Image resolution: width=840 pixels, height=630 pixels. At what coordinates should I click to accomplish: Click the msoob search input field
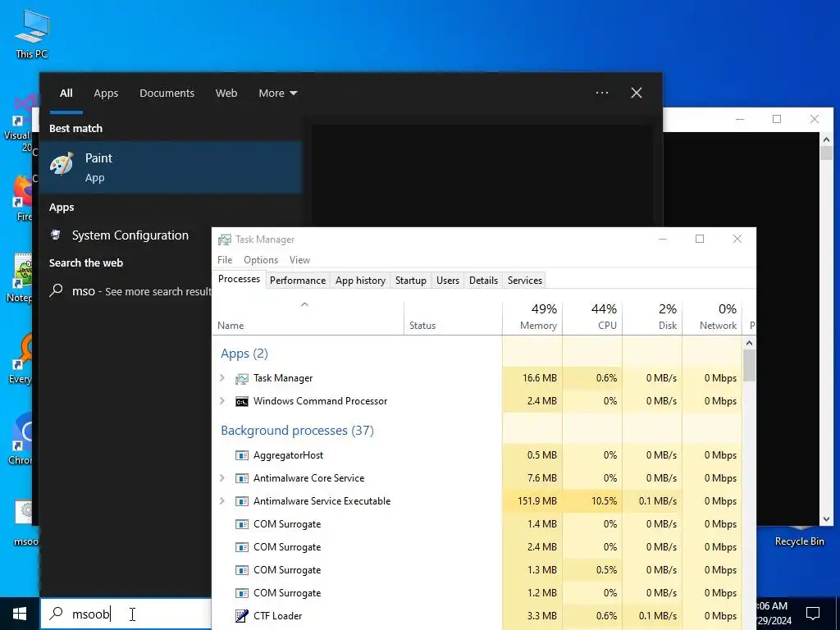pyautogui.click(x=126, y=614)
